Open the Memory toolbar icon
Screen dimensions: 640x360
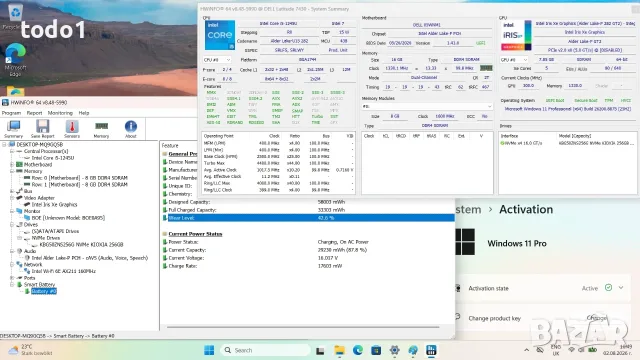click(101, 129)
